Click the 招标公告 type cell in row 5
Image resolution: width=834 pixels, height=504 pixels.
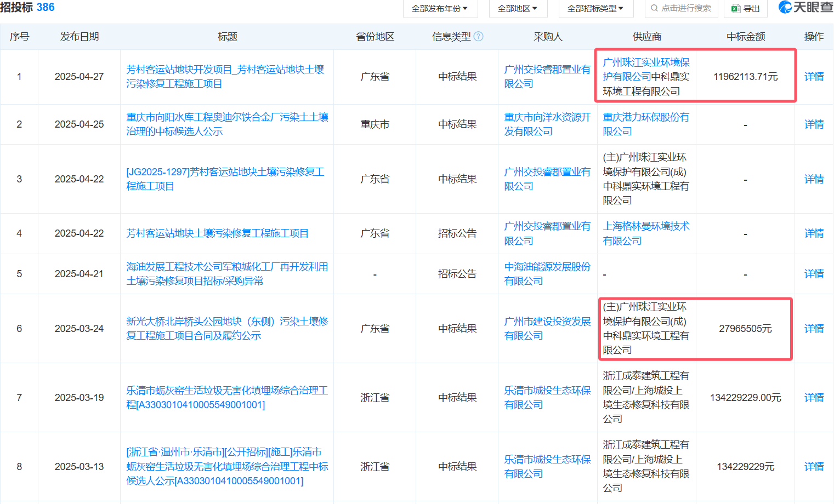457,274
